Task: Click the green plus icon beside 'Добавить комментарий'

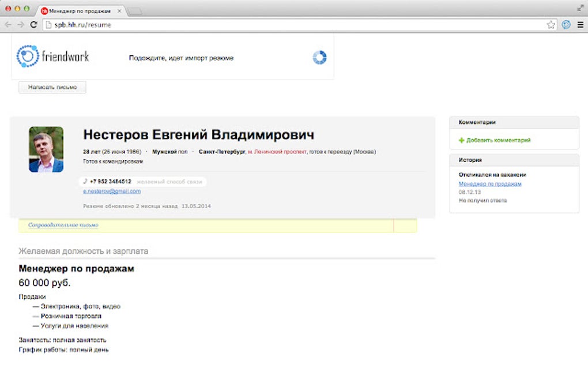Action: [x=461, y=140]
